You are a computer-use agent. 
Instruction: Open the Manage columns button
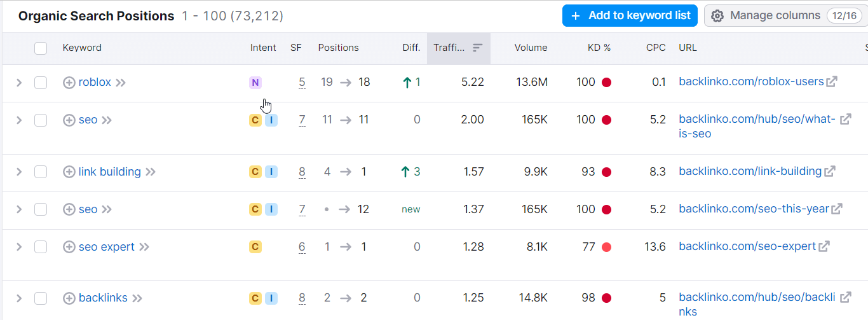click(x=785, y=16)
